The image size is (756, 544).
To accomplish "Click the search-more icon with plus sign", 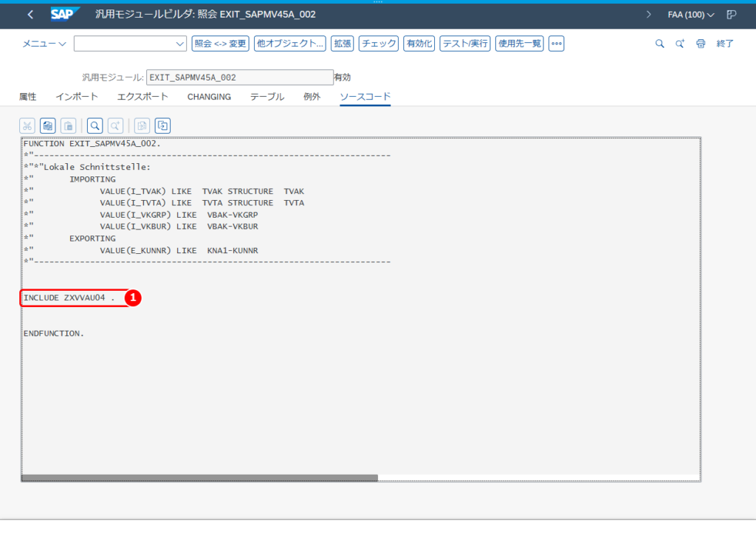I will [680, 44].
